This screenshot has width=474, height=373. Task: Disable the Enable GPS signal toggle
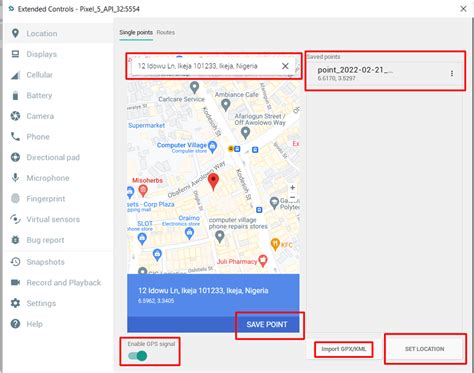pos(138,356)
